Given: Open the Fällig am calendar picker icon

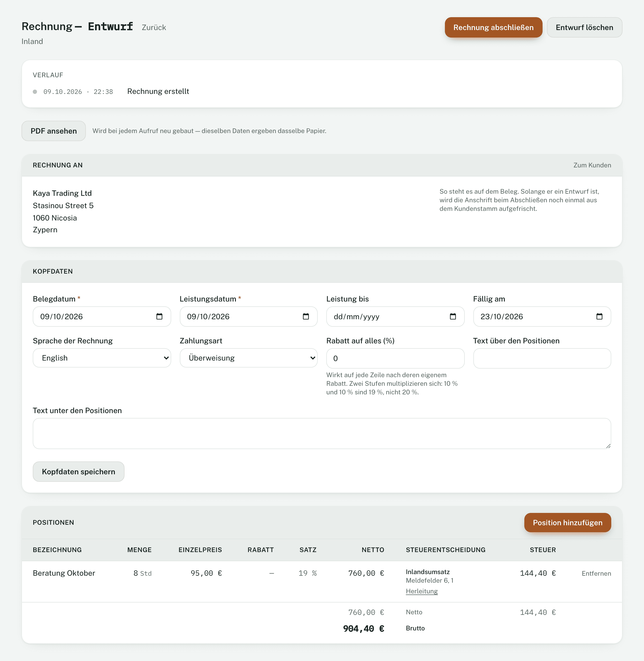Looking at the screenshot, I should click(x=599, y=317).
